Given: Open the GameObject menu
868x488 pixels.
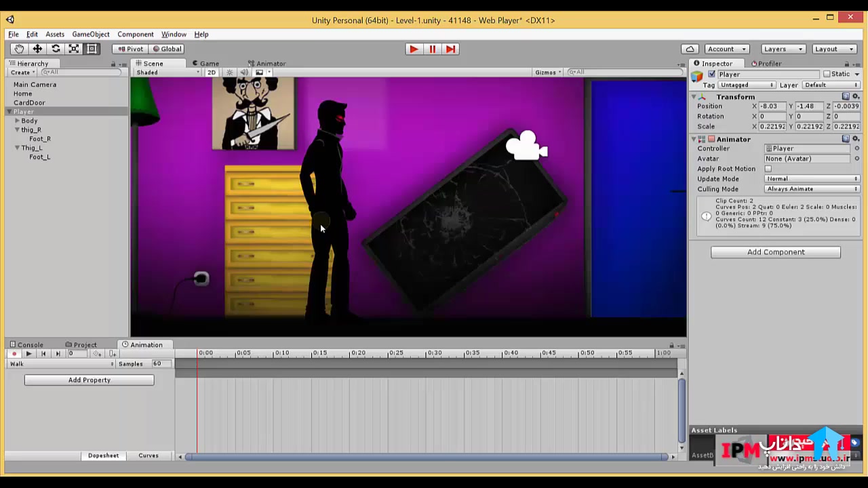Looking at the screenshot, I should pos(90,34).
